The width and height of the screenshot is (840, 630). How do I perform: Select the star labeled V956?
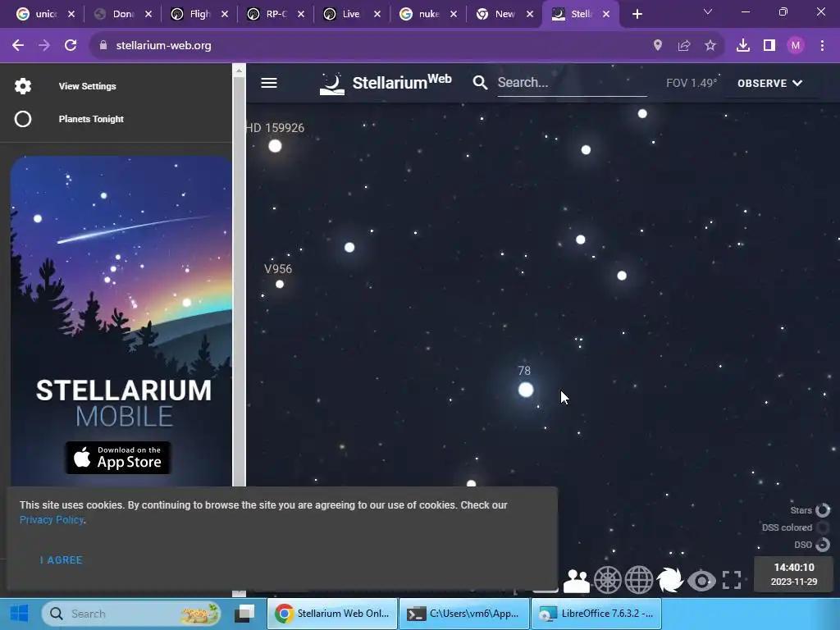tap(279, 284)
